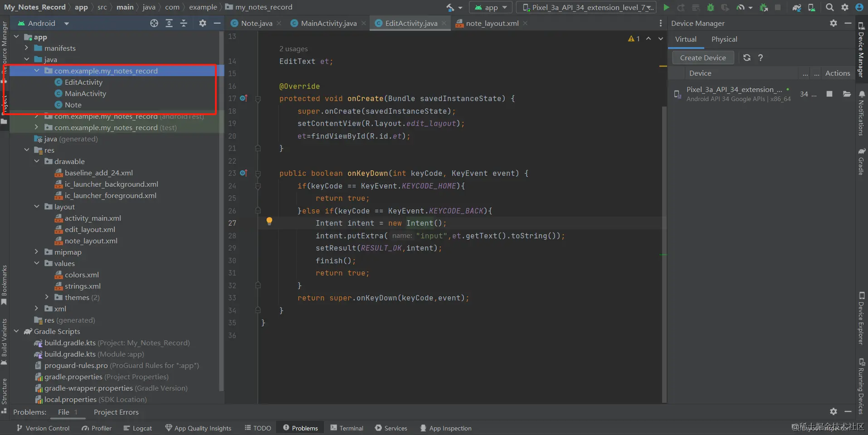Viewport: 868px width, 435px height.
Task: Open Device Manager icon in top toolbar
Action: (812, 7)
